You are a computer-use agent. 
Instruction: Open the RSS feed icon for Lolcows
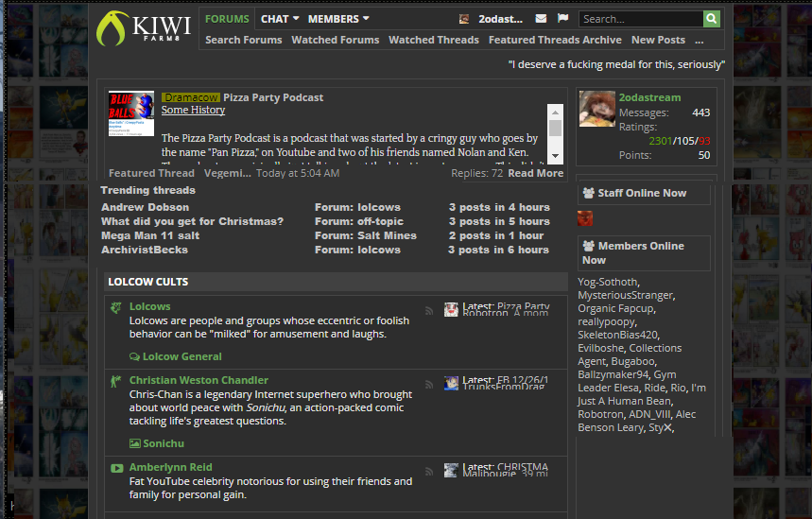pyautogui.click(x=429, y=311)
